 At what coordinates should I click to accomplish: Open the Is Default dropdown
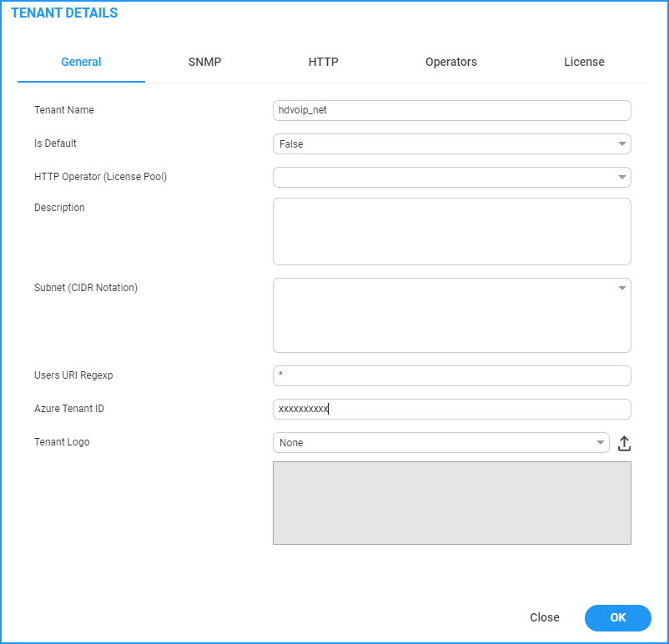coord(451,144)
